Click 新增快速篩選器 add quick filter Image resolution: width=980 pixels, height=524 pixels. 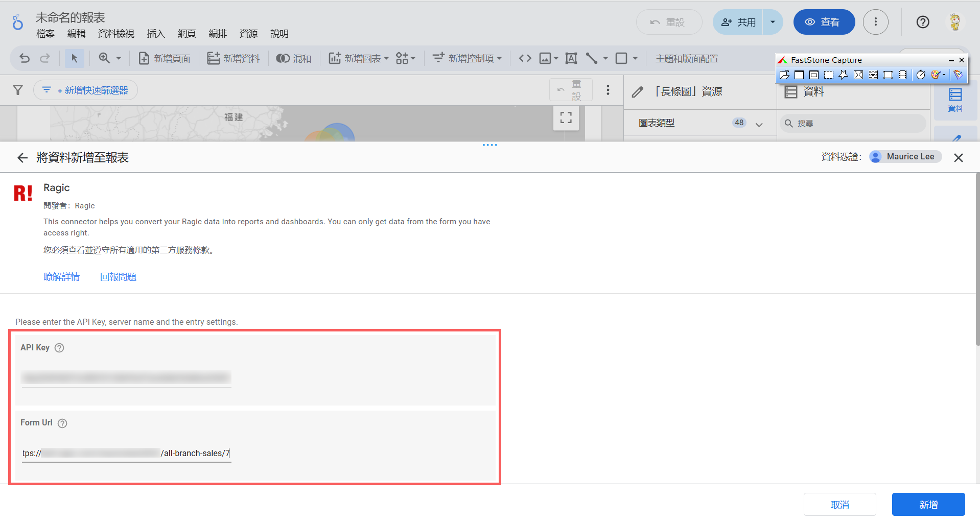point(86,90)
